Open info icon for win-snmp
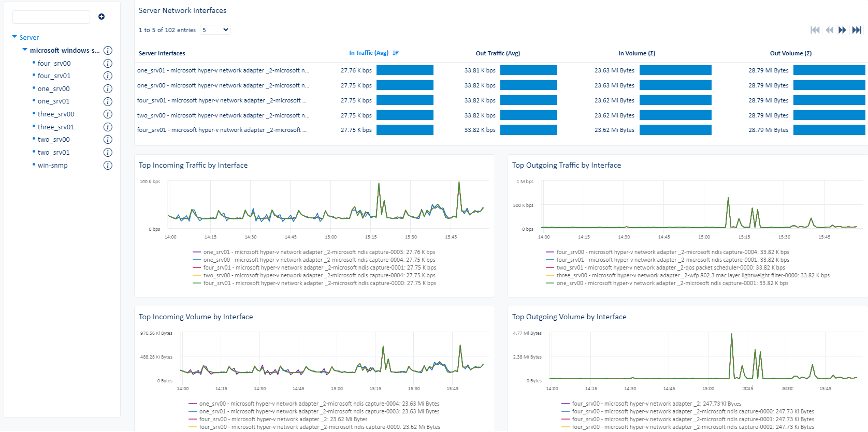868x432 pixels. click(x=108, y=166)
